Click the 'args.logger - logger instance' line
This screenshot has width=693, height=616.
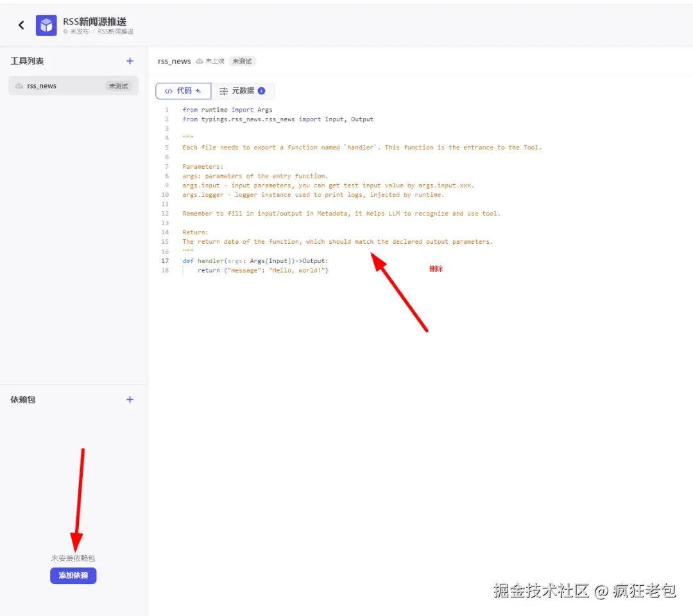coord(313,195)
